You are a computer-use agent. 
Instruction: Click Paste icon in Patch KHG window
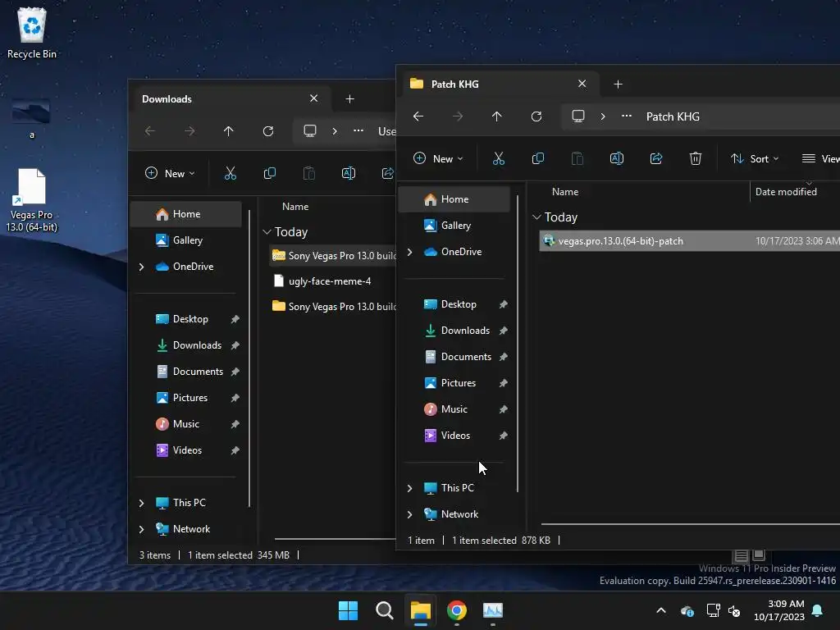coord(577,158)
